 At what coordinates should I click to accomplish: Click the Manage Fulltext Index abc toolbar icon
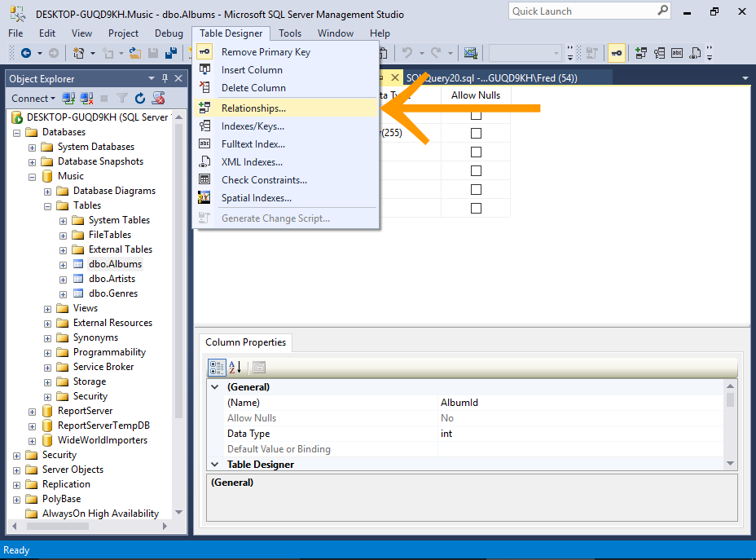pos(678,52)
